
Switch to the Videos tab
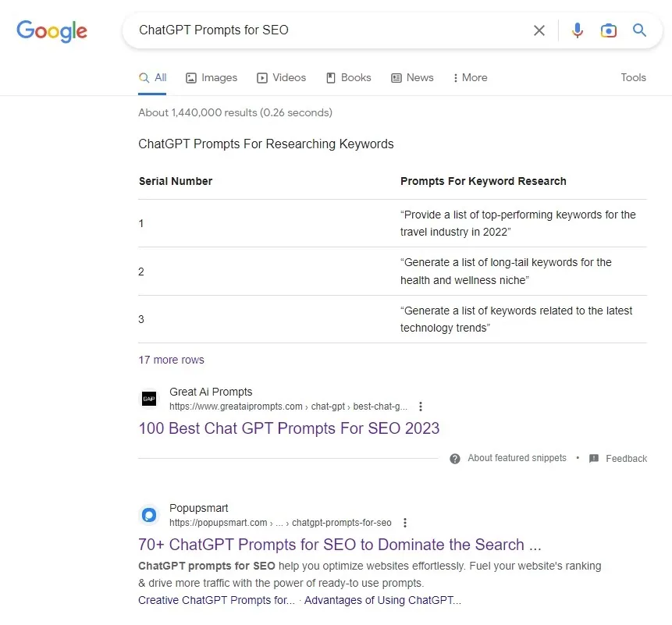281,77
